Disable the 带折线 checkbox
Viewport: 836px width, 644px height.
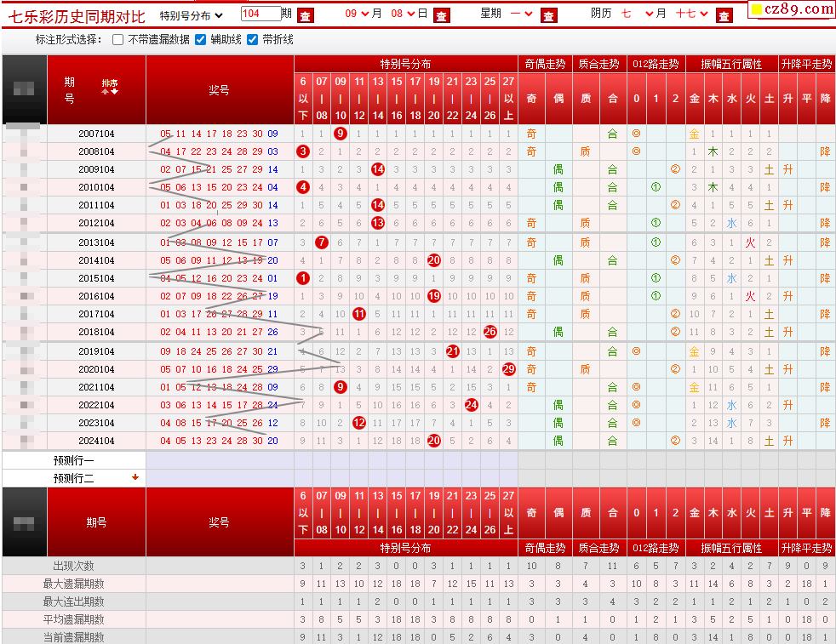(x=253, y=40)
